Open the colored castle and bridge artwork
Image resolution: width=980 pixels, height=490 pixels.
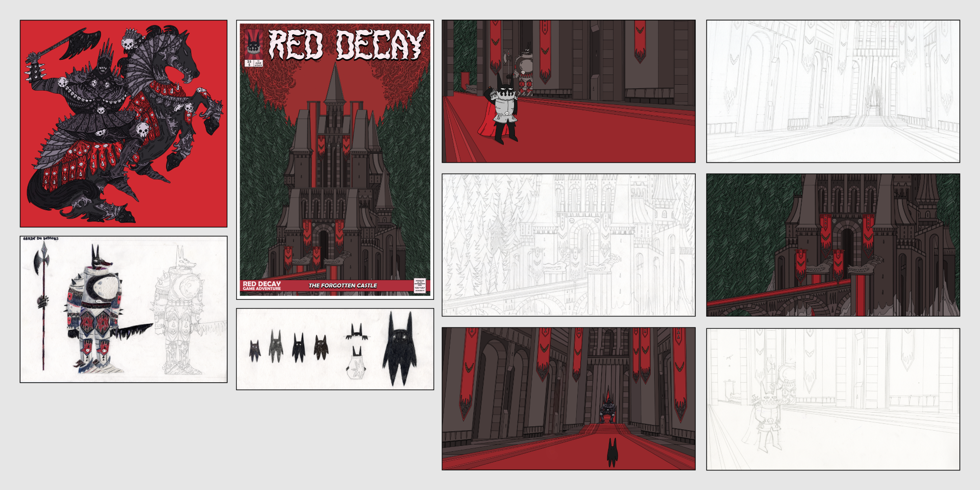pyautogui.click(x=833, y=245)
